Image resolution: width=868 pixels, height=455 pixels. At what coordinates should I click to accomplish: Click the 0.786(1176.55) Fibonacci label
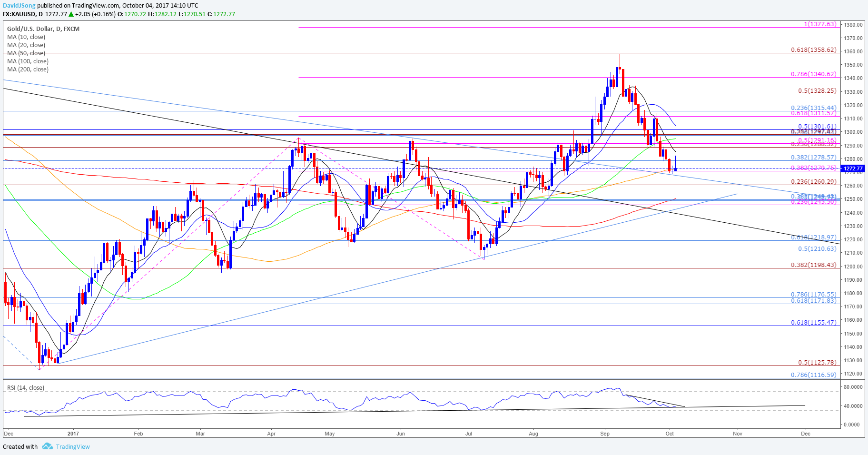pos(813,295)
